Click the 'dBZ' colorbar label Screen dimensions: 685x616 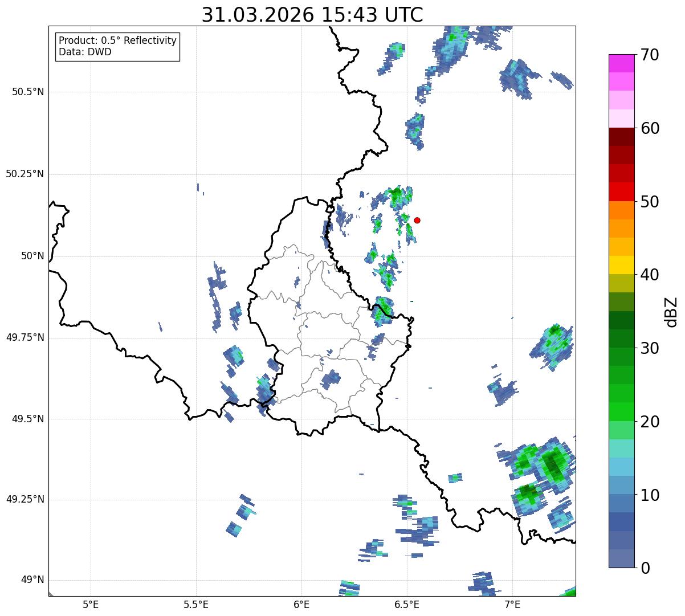pos(671,312)
